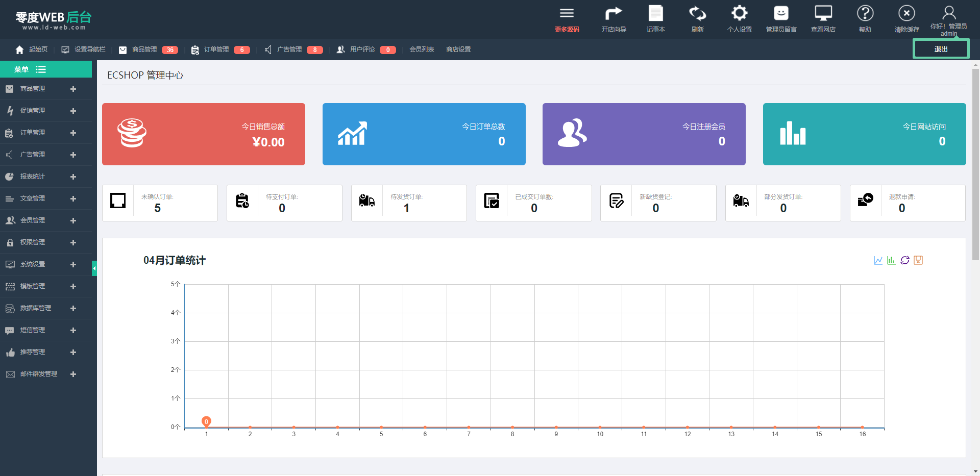Viewport: 980px width, 476px height.
Task: Open 商店设置 link
Action: click(458, 49)
